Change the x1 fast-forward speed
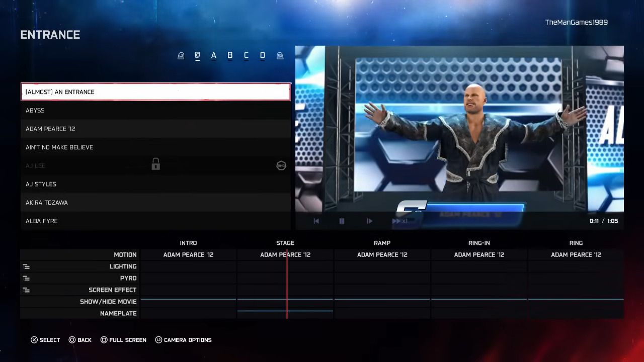 (x=400, y=221)
